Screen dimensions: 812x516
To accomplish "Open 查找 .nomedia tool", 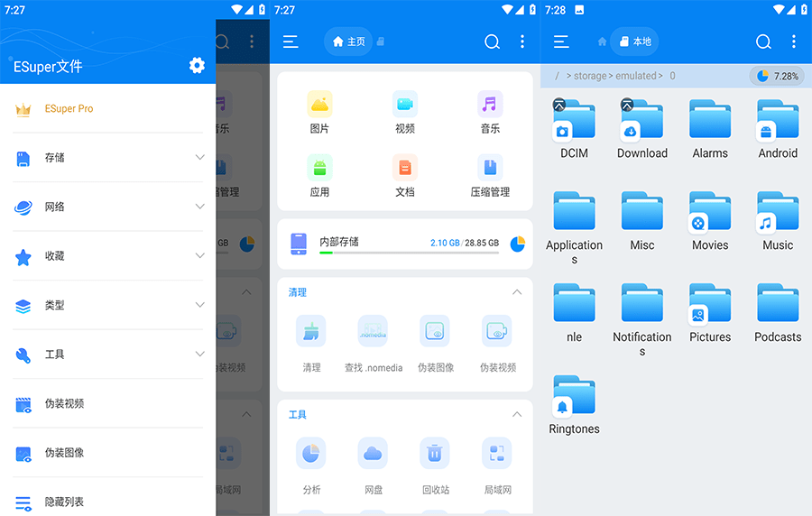I will (x=373, y=345).
